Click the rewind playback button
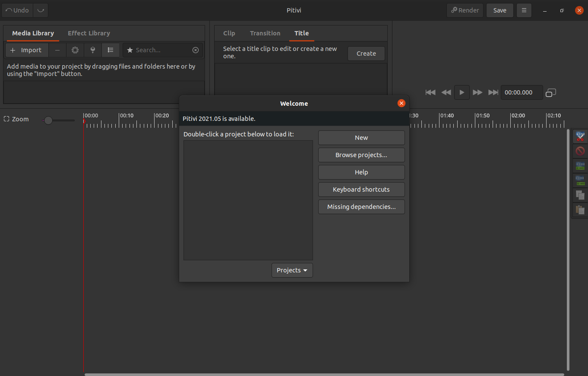Screen dimensions: 588x376 446,92
